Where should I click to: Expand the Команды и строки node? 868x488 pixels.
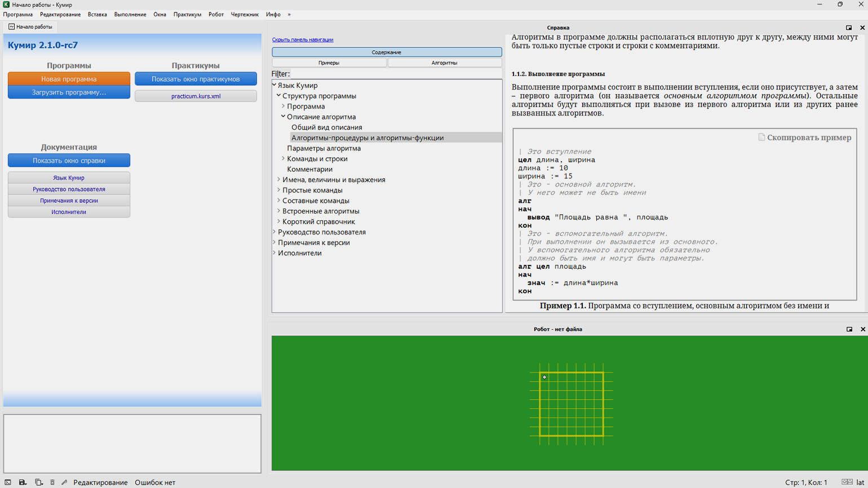284,158
